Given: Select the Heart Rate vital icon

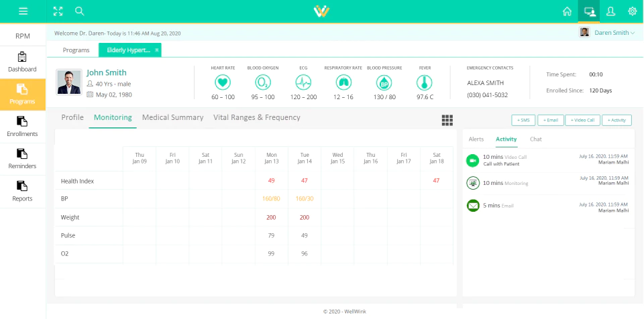Looking at the screenshot, I should point(223,83).
